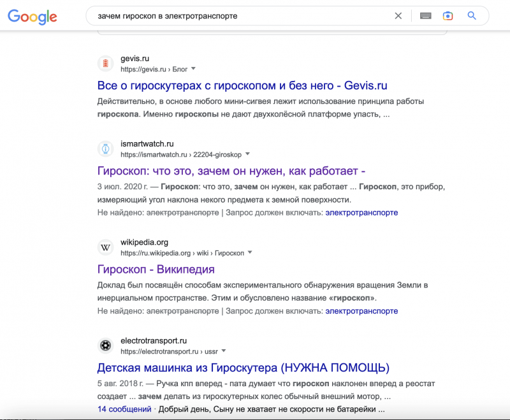Click the ismartwatch.ru favicon

pos(105,149)
